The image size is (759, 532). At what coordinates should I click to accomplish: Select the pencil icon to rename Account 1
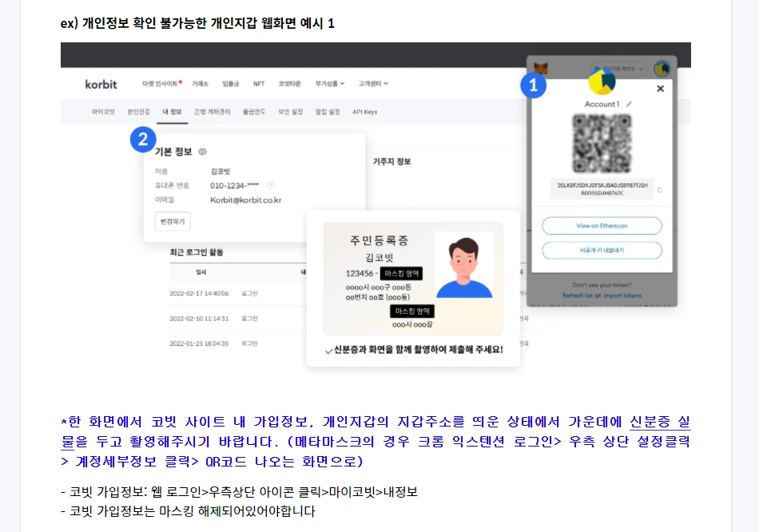[628, 102]
